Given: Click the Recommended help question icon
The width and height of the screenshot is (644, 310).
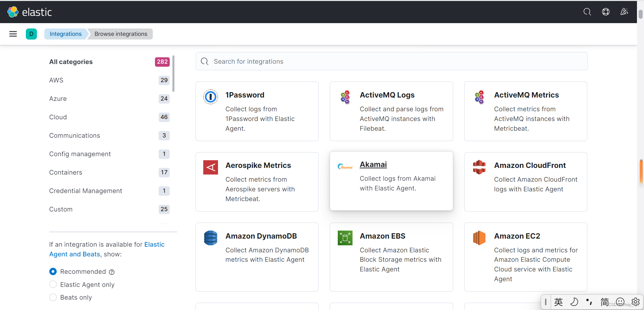Looking at the screenshot, I should coord(112,272).
